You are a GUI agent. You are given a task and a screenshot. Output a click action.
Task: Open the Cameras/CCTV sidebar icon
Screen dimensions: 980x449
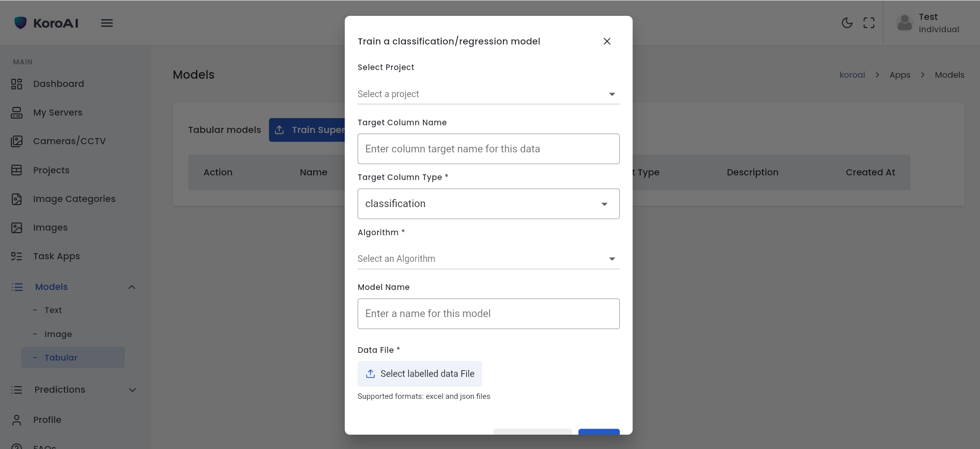click(17, 141)
